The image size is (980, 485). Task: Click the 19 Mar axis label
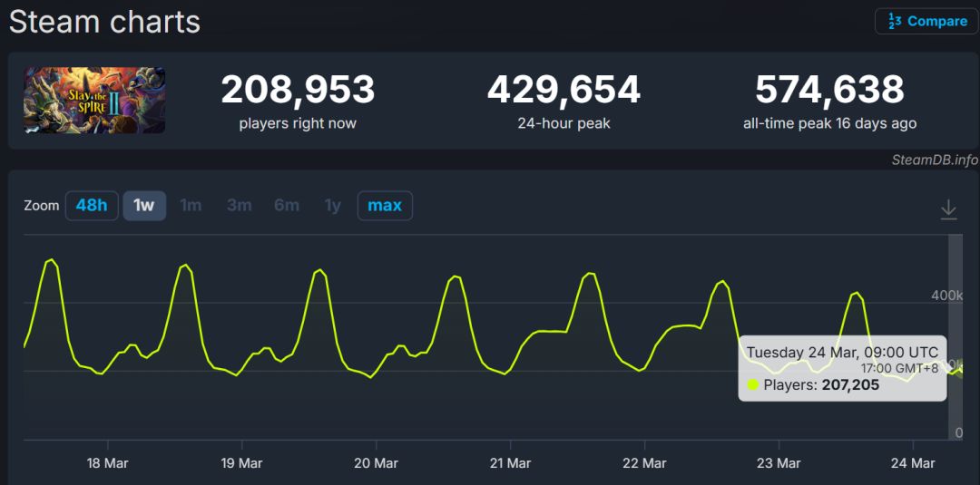[241, 463]
